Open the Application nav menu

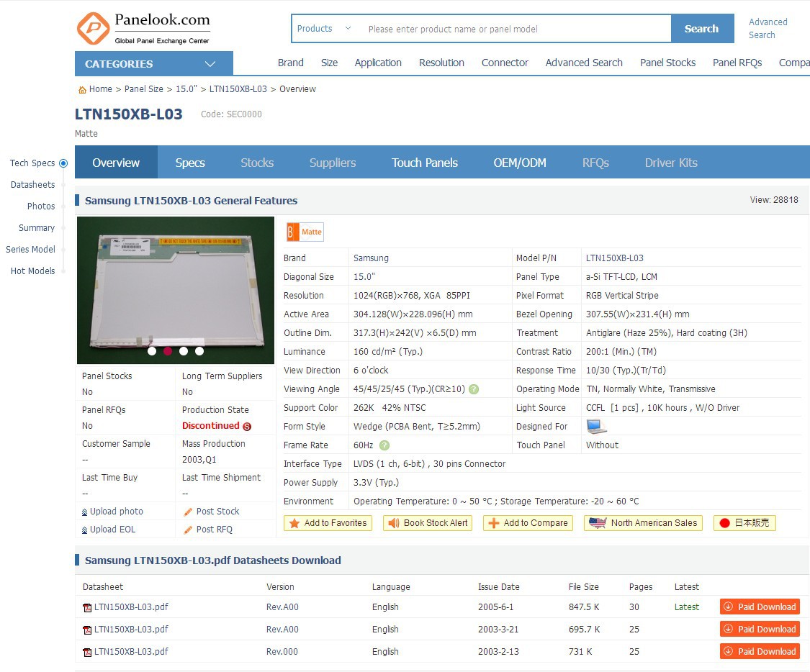[378, 63]
